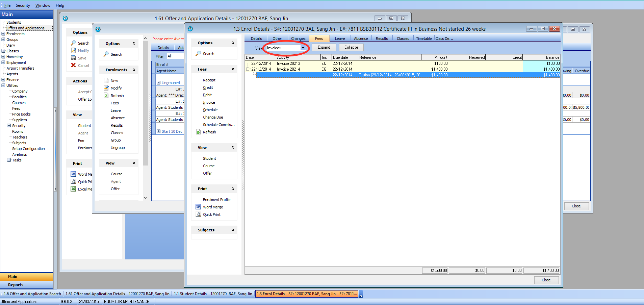
Task: Click the Search magnifier icon in Enrol Details options
Action: pyautogui.click(x=198, y=54)
